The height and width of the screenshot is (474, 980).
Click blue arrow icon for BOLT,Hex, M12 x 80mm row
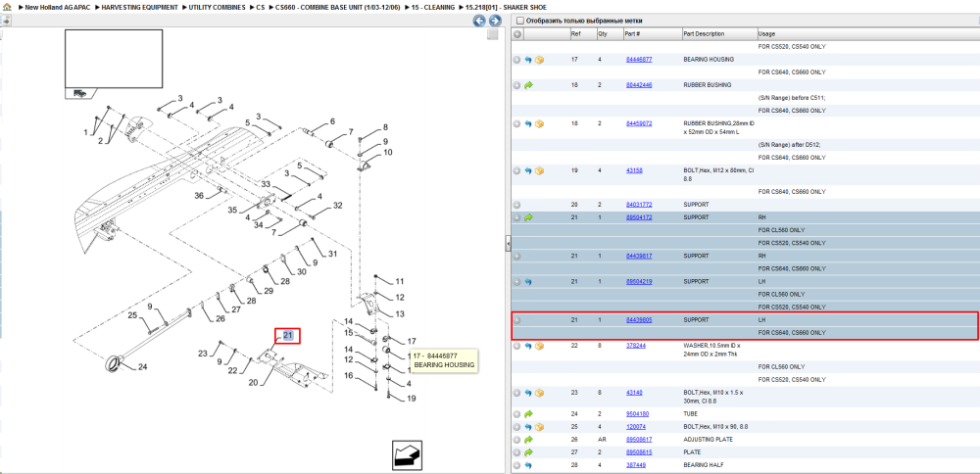[x=528, y=170]
